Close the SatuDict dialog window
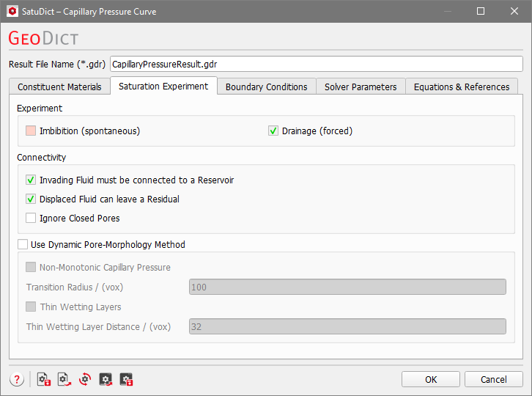532x396 pixels. (x=514, y=11)
